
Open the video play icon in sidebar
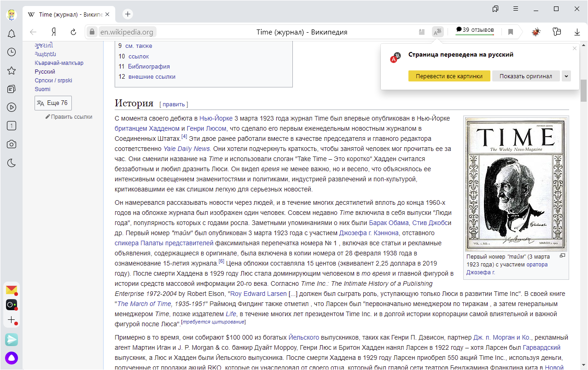12,107
